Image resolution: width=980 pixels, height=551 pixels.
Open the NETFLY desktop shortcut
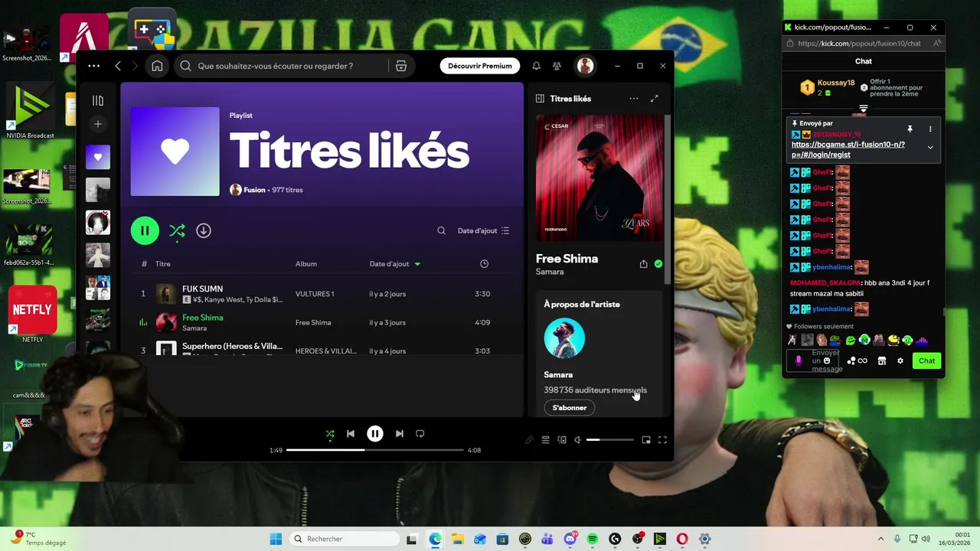click(32, 315)
